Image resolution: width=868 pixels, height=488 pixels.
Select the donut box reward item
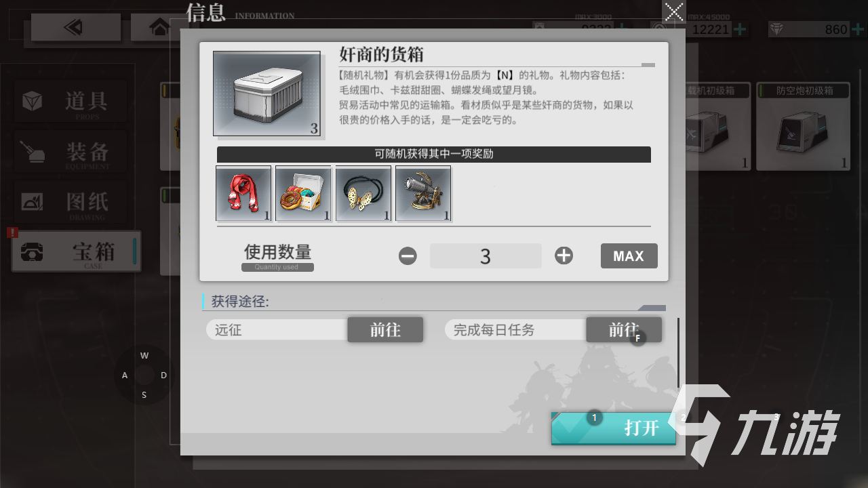303,194
